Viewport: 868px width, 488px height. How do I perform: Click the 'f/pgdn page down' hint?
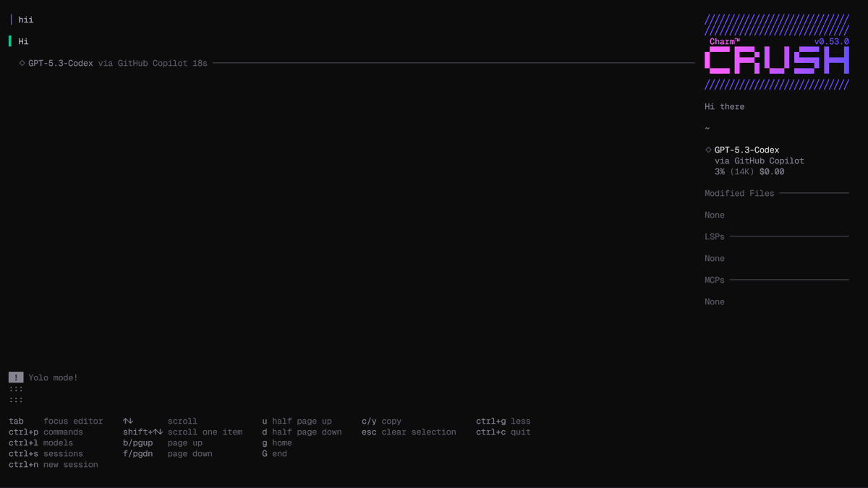tap(168, 453)
